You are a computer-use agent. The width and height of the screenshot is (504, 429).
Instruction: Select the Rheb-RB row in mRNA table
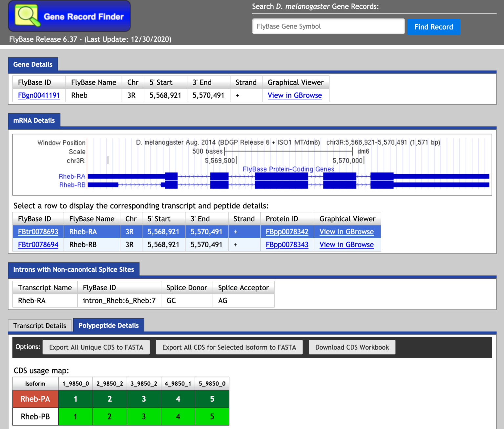point(83,245)
